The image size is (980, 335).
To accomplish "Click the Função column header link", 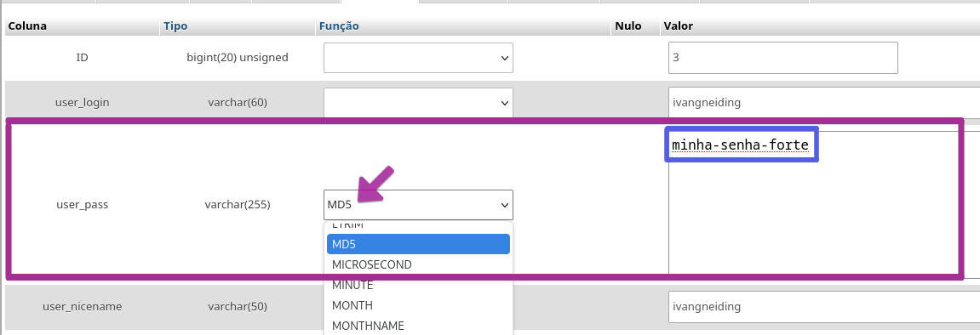I will 339,26.
